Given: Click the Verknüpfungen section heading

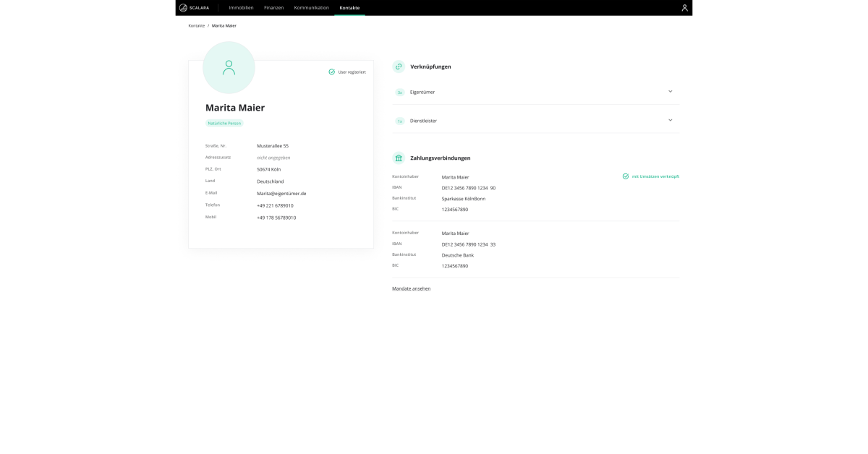Looking at the screenshot, I should click(x=430, y=67).
